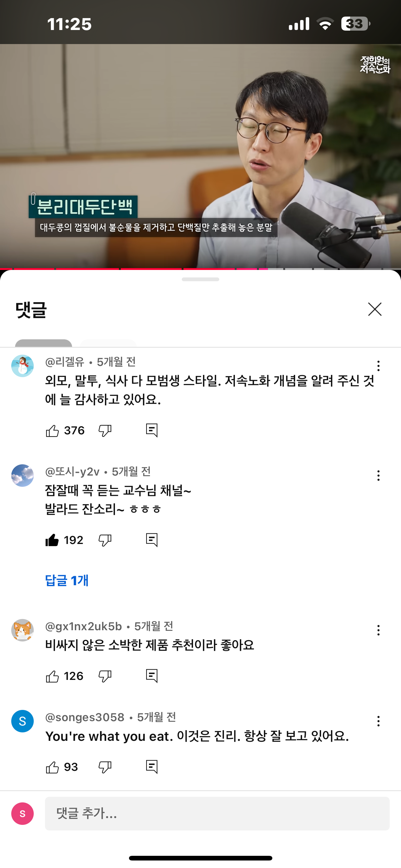This screenshot has width=401, height=868.
Task: Tap the 댓글 추가 input field
Action: pyautogui.click(x=217, y=813)
